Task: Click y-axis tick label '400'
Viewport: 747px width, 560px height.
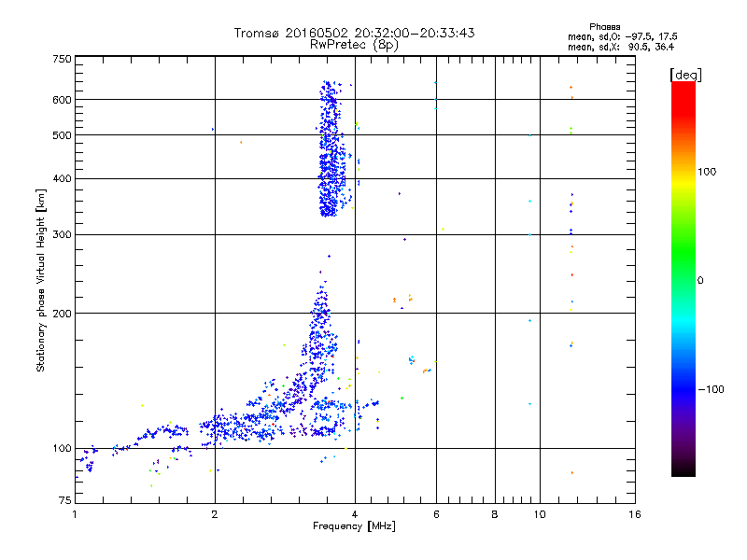Action: [x=62, y=179]
